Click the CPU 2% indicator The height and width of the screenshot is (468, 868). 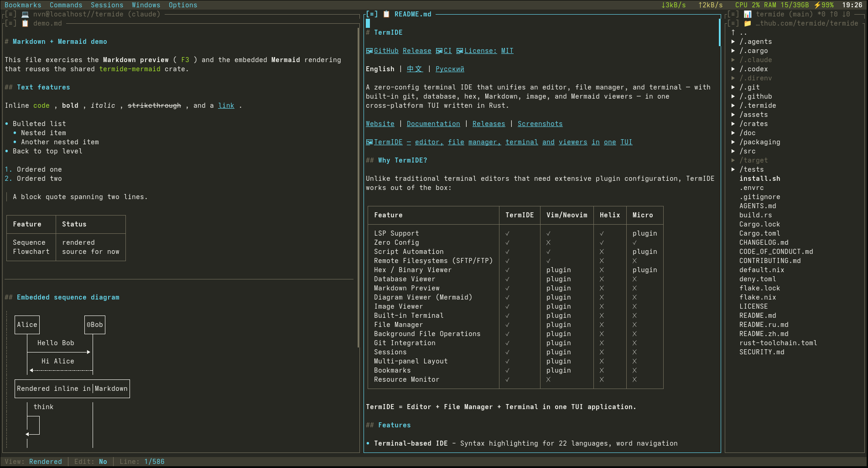pos(748,5)
